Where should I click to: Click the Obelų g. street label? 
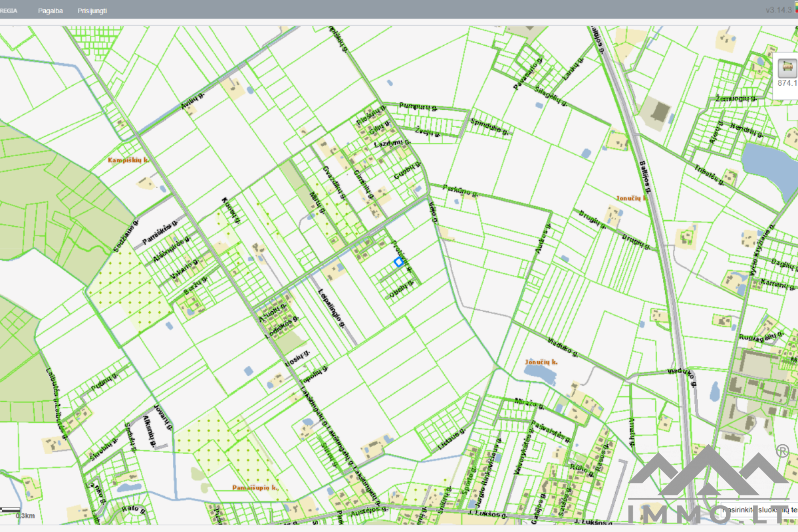tap(401, 289)
